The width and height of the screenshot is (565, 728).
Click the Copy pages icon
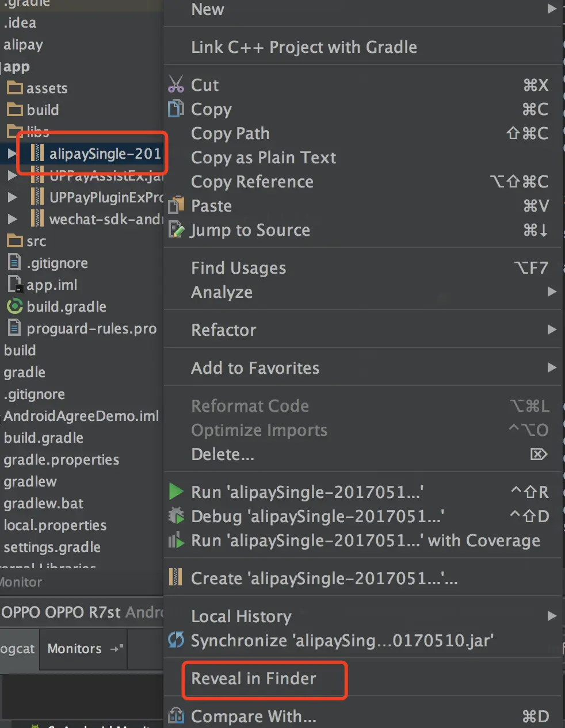pyautogui.click(x=176, y=109)
